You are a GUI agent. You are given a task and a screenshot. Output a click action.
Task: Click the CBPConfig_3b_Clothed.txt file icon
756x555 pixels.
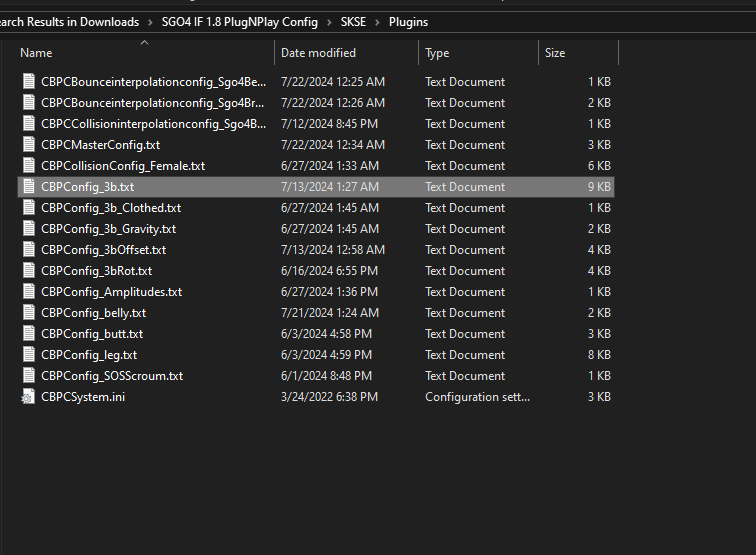click(x=29, y=208)
